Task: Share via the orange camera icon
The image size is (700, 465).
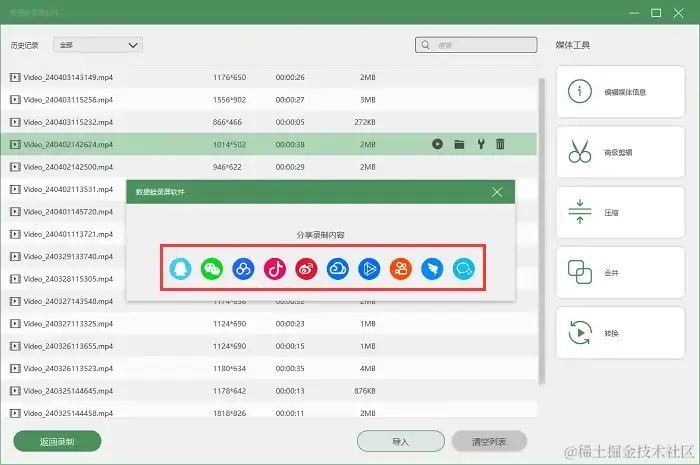Action: [x=401, y=269]
